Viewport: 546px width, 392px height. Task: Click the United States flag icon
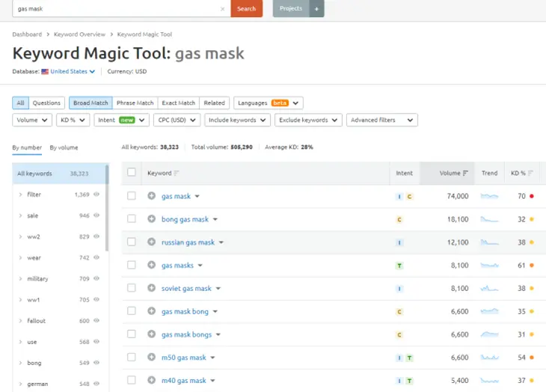[x=45, y=71]
